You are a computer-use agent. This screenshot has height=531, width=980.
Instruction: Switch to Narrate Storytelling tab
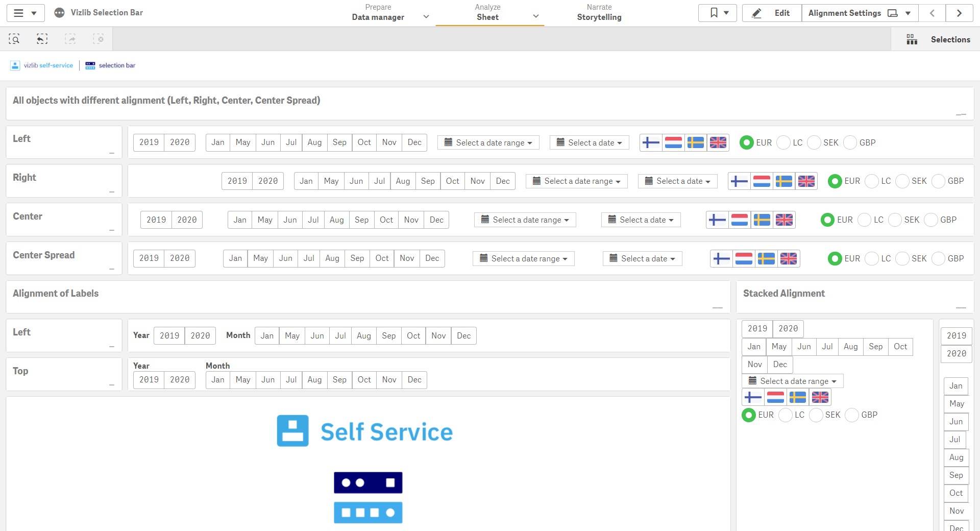pyautogui.click(x=599, y=13)
